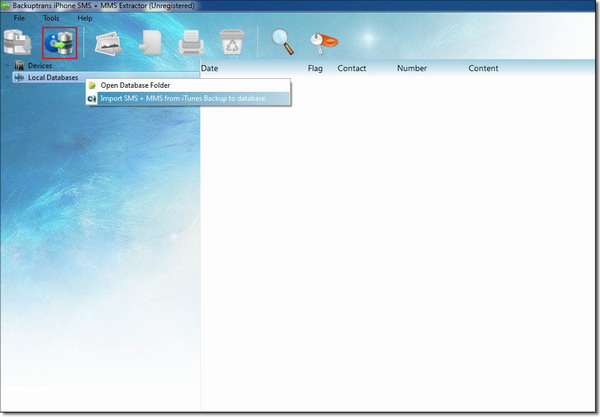600x417 pixels.
Task: Open the File menu
Action: point(19,18)
